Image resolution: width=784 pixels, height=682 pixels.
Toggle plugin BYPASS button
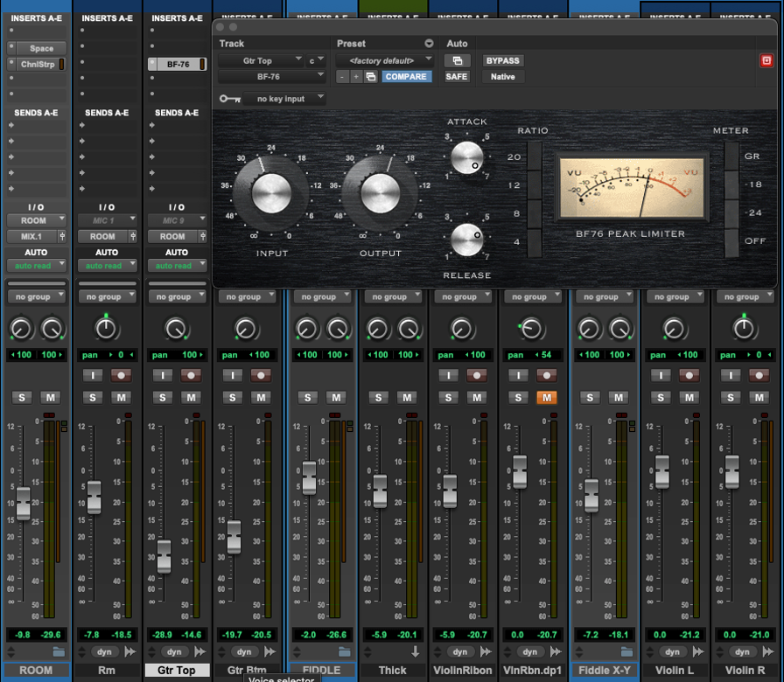coord(503,60)
